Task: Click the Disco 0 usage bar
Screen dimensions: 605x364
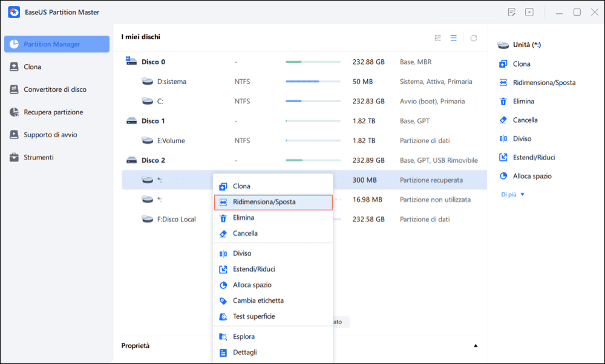Action: [313, 62]
